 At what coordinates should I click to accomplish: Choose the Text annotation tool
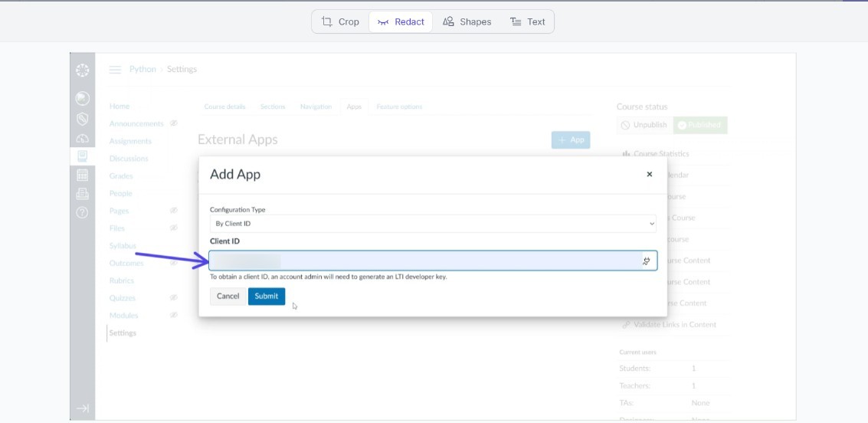[528, 21]
